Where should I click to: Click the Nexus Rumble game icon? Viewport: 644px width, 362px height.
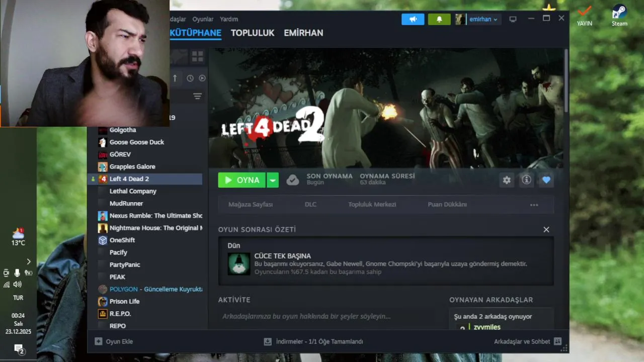pyautogui.click(x=103, y=216)
